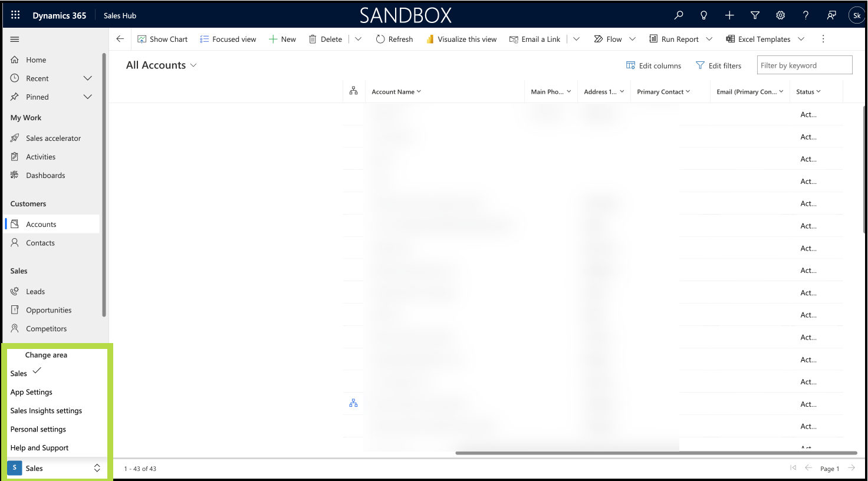The image size is (868, 481).
Task: Focus the Filter by keyword box
Action: tap(804, 65)
